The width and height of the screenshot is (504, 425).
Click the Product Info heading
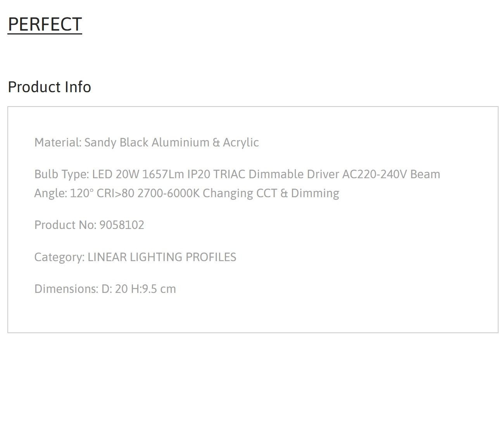click(x=50, y=87)
